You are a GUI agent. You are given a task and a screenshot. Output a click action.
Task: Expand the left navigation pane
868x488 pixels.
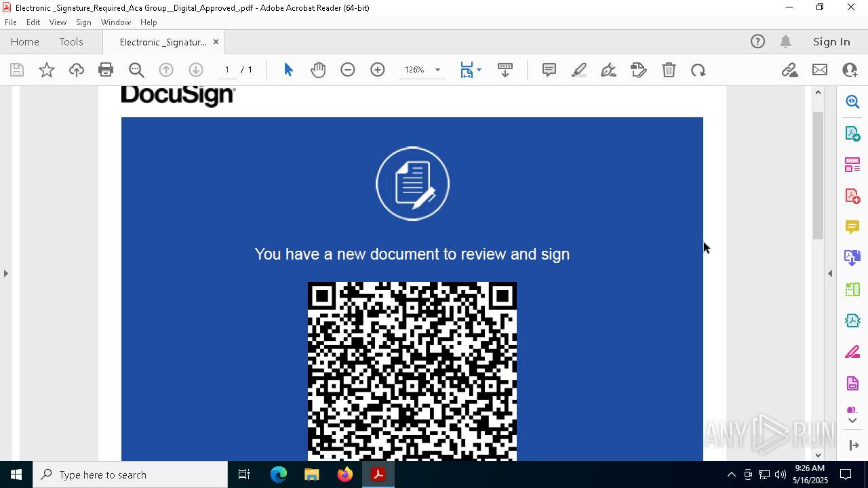pyautogui.click(x=6, y=273)
